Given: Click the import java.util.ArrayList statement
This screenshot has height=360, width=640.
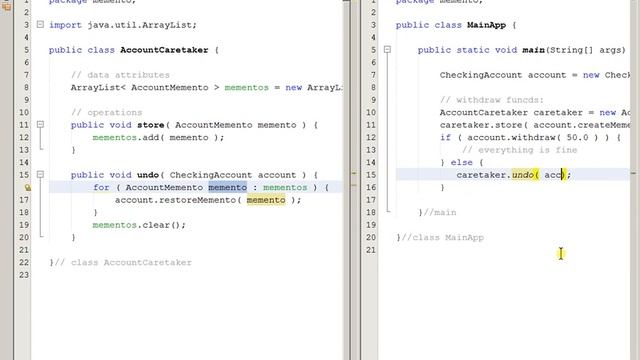Looking at the screenshot, I should tap(123, 25).
